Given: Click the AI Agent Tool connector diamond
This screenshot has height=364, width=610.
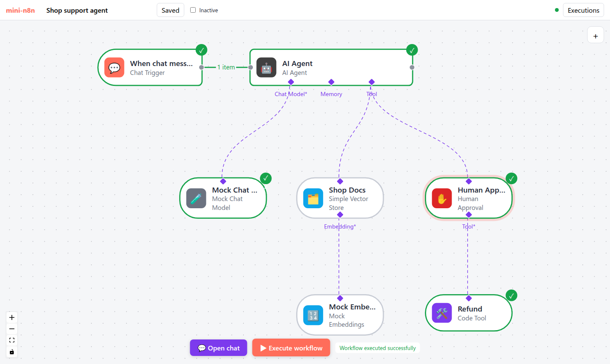Looking at the screenshot, I should (372, 82).
